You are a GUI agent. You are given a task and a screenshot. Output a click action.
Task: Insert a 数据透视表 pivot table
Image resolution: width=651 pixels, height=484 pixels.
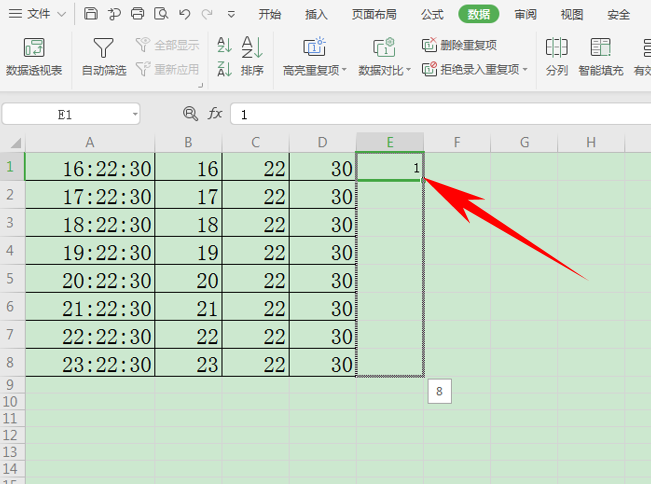pos(34,56)
